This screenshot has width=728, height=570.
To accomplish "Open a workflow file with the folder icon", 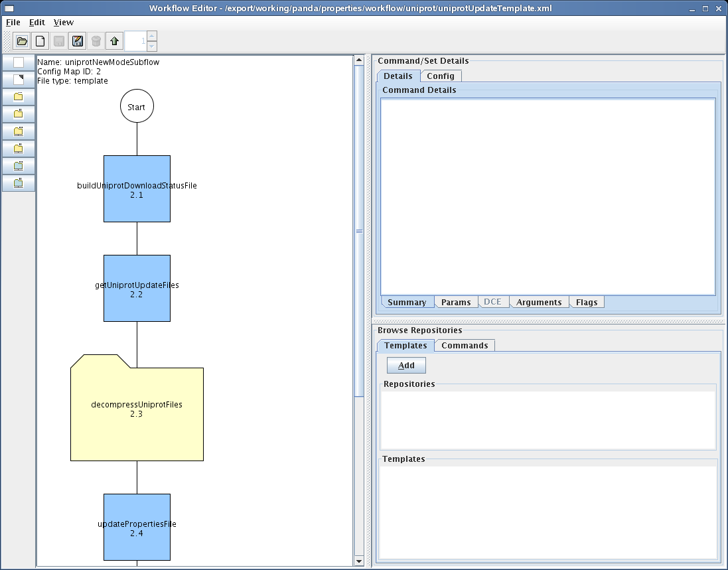I will point(22,41).
